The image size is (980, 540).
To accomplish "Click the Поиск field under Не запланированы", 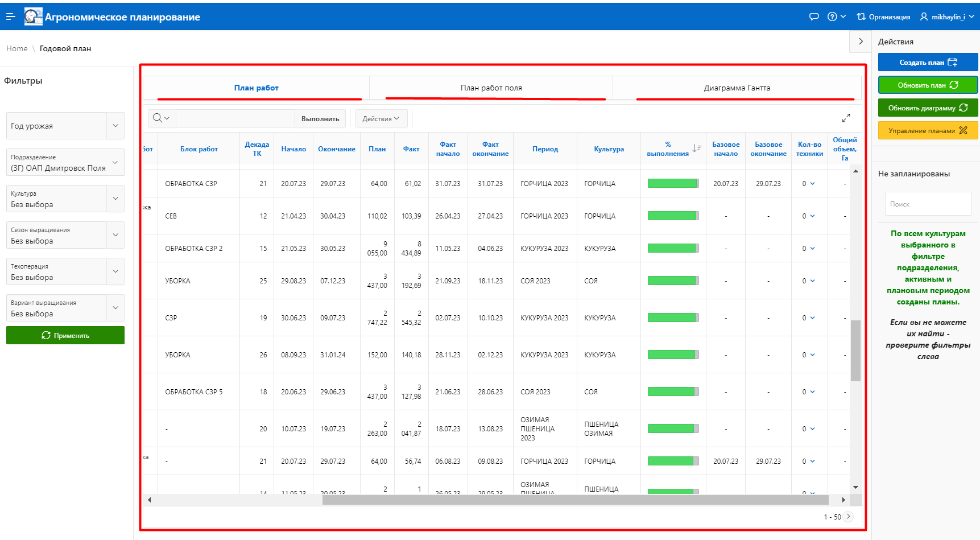I will coord(928,204).
